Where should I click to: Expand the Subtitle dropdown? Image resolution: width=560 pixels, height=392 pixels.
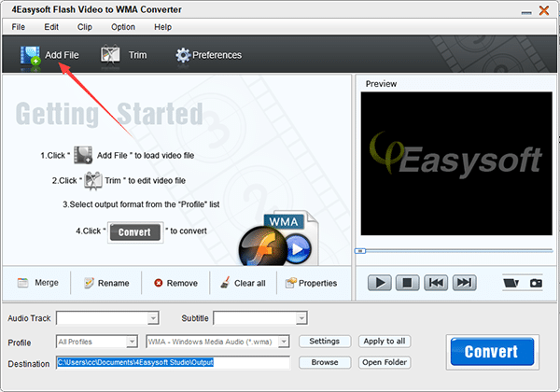click(301, 317)
